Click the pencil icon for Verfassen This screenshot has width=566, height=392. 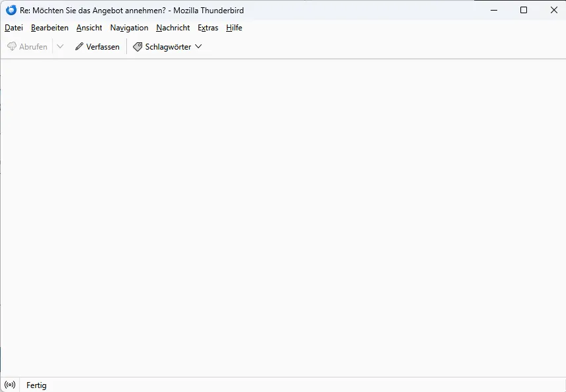click(79, 46)
